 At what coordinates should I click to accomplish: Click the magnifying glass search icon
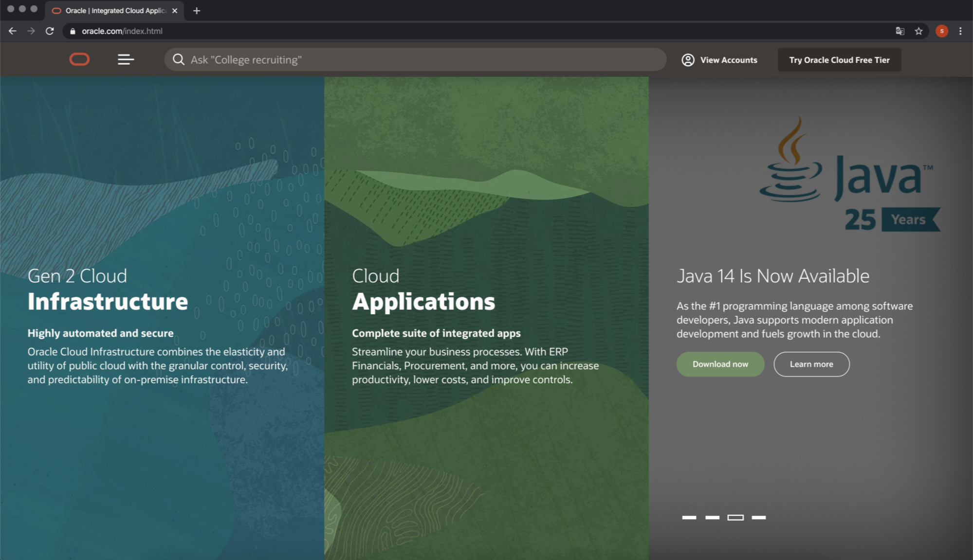(x=179, y=59)
